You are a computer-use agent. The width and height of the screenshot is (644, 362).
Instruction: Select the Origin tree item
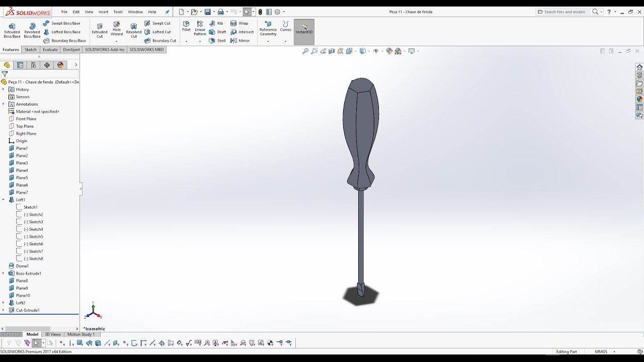pyautogui.click(x=18, y=141)
